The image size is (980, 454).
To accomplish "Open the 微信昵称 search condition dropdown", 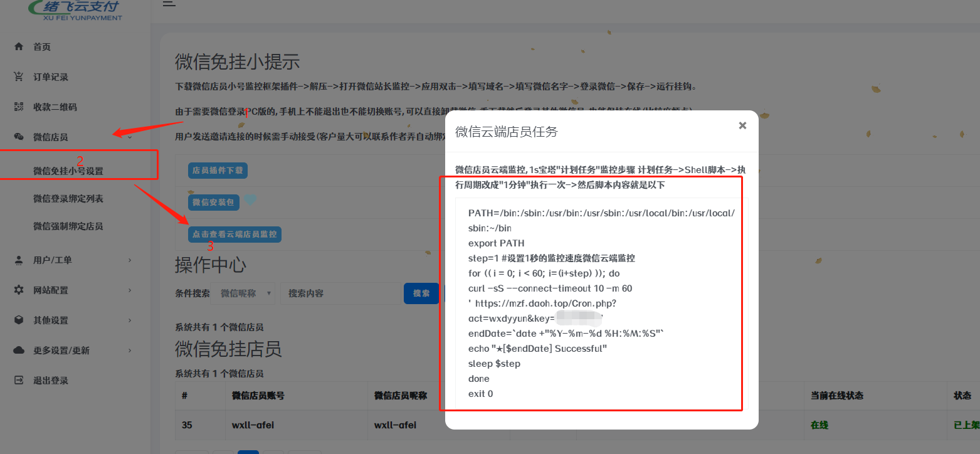I will 243,293.
